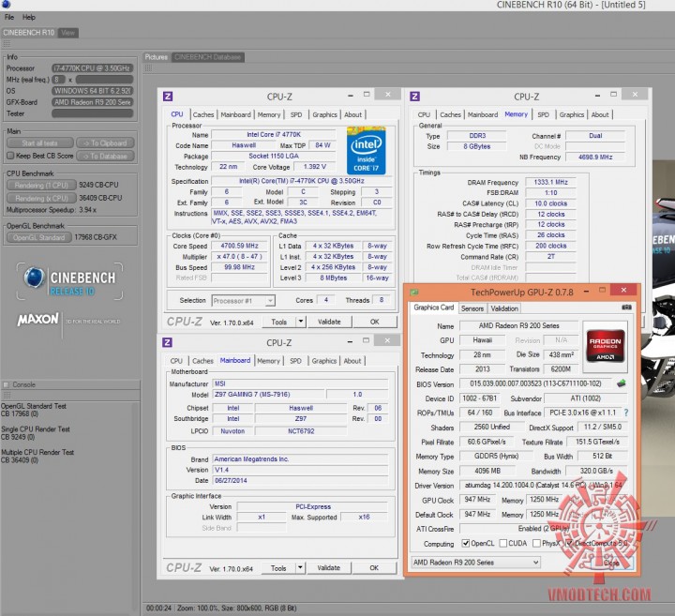Toggle PhysX checkbox in GPU-Z
Screen dimensions: 675x616
536,543
